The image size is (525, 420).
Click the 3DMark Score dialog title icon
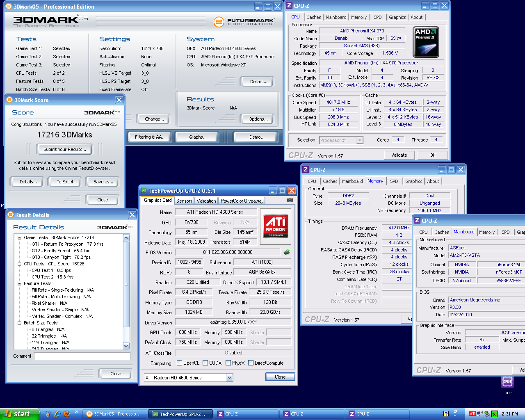tap(10, 100)
